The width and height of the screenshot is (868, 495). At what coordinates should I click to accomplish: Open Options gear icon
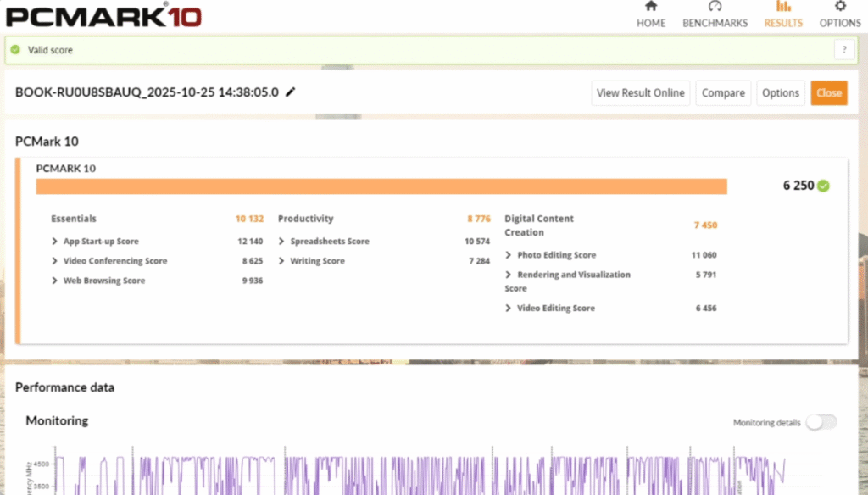pyautogui.click(x=840, y=7)
